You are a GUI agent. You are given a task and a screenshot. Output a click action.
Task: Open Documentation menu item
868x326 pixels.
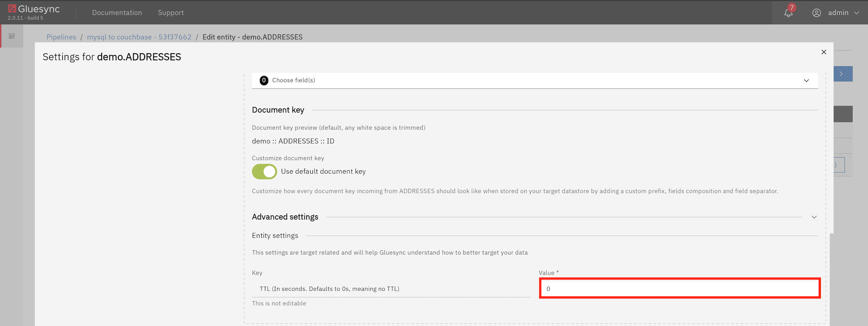tap(117, 13)
